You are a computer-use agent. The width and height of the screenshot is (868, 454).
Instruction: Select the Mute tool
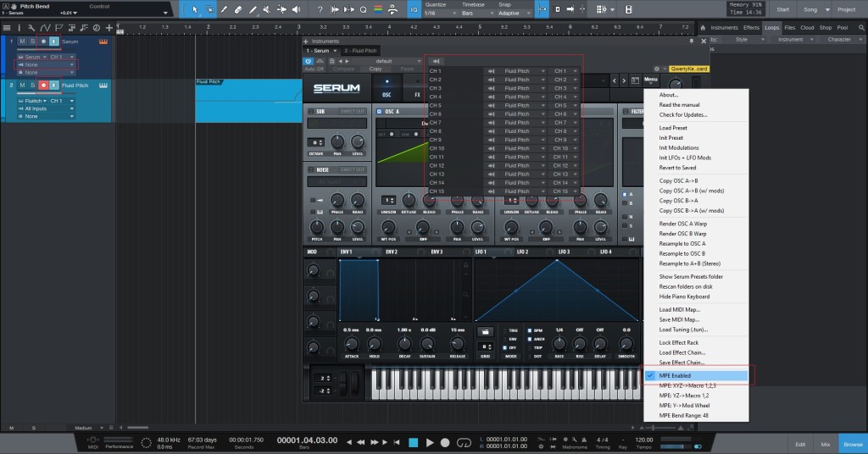point(267,9)
